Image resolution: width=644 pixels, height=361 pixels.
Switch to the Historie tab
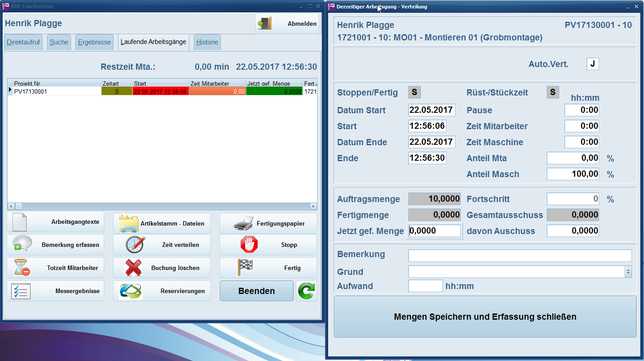pos(207,42)
